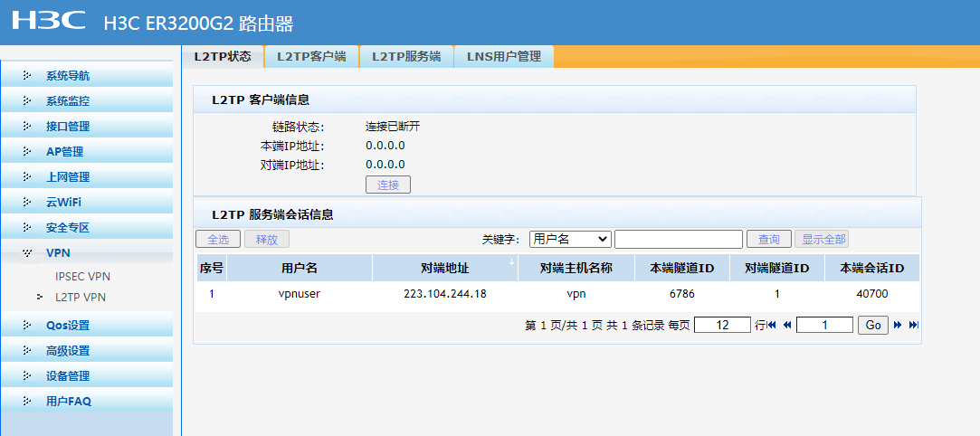Click the L2TP 客户端信息 section title

(261, 100)
